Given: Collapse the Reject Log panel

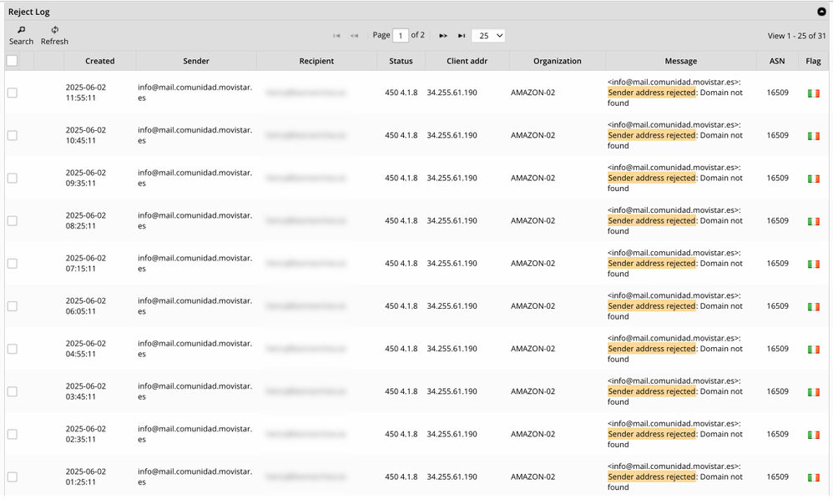Looking at the screenshot, I should 820,11.
